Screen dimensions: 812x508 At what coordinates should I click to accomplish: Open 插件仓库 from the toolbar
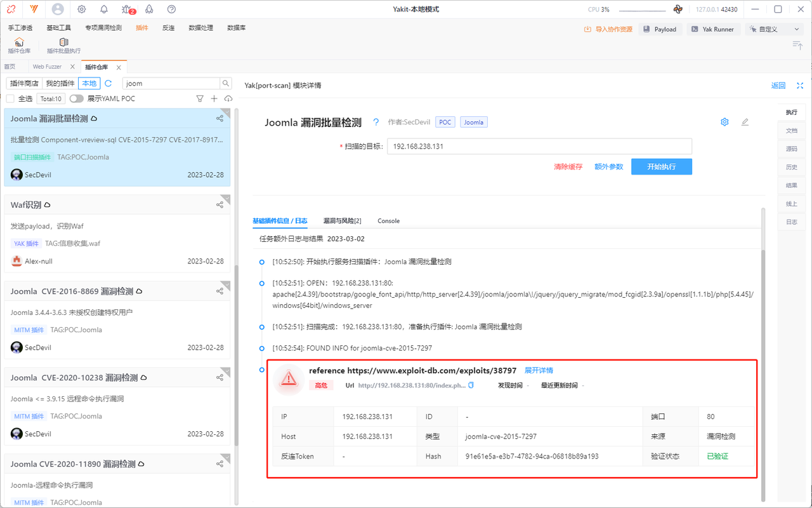click(19, 46)
